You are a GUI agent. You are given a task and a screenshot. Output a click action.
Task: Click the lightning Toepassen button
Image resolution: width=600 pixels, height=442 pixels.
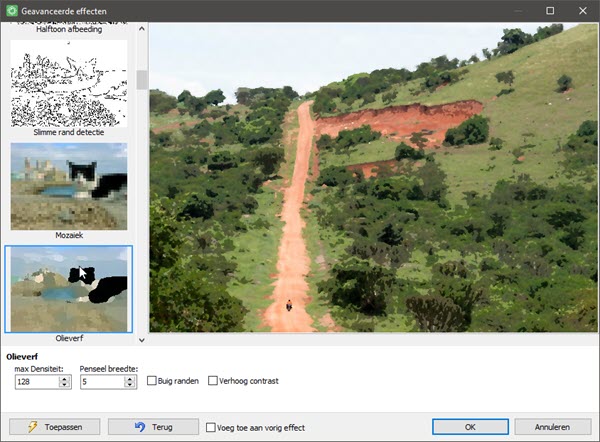(55, 427)
